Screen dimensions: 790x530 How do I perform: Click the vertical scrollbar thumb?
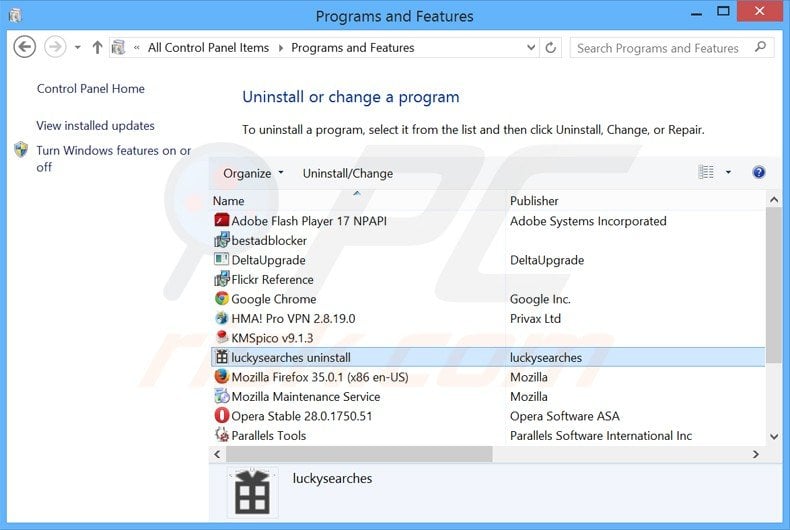774,286
